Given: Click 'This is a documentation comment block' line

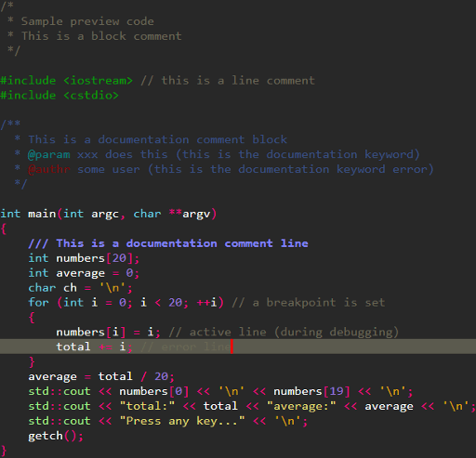Looking at the screenshot, I should point(158,139).
